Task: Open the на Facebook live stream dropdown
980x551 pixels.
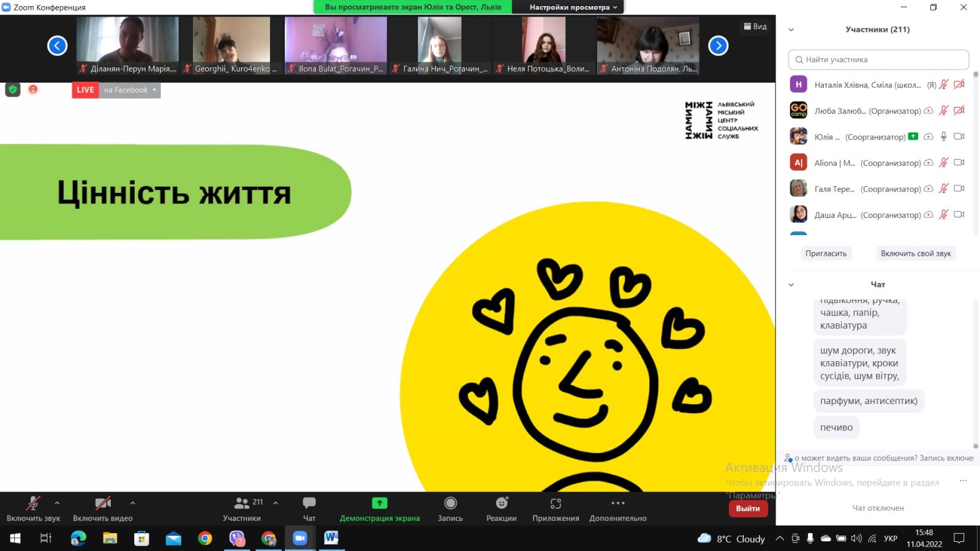Action: [x=130, y=90]
